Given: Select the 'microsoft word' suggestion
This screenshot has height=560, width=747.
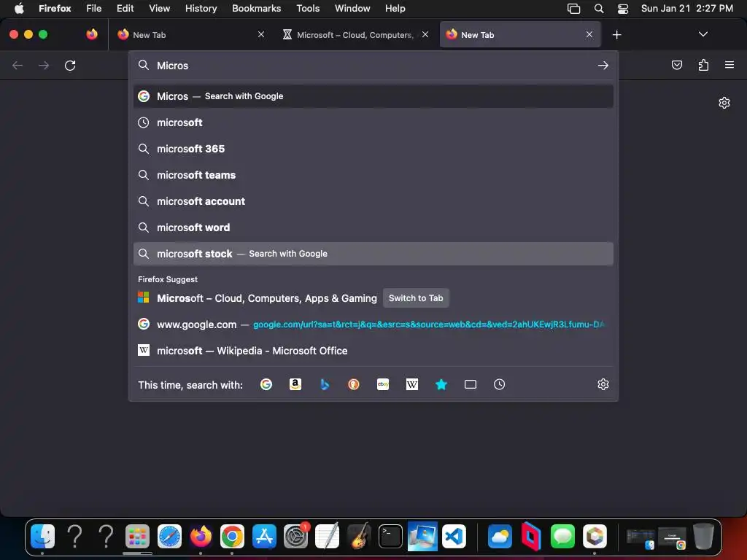Looking at the screenshot, I should point(373,227).
